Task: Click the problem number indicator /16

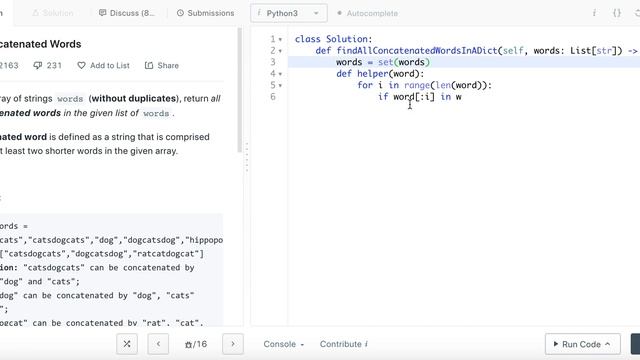Action: [x=196, y=344]
